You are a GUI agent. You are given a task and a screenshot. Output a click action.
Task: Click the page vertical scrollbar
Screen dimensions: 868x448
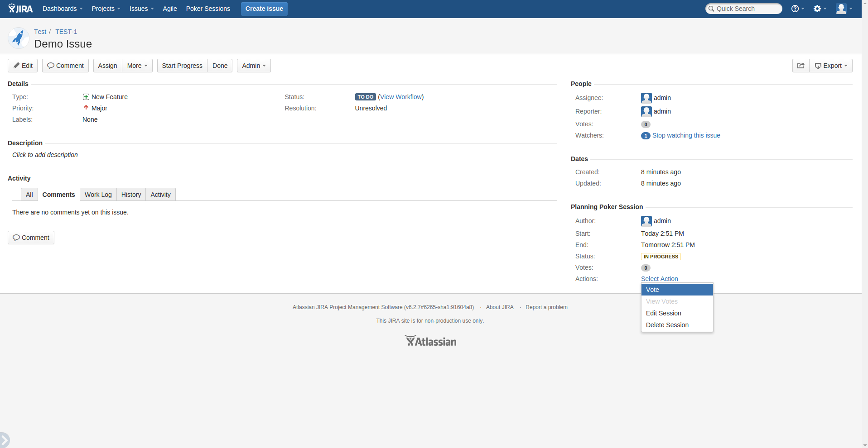pos(865,224)
